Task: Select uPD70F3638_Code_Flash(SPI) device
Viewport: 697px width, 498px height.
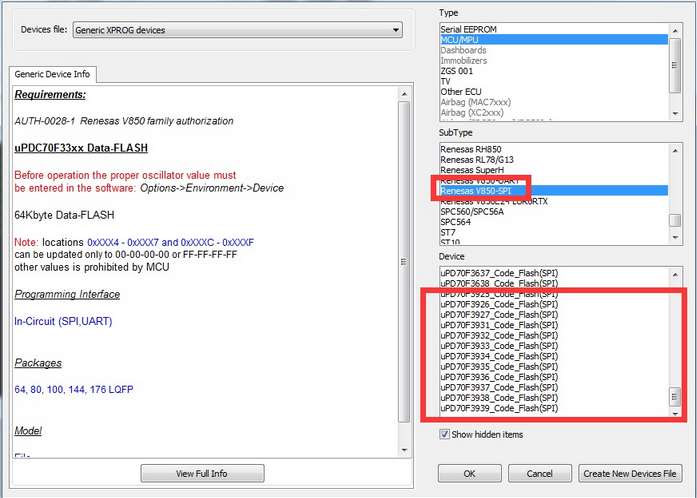Action: pos(553,284)
